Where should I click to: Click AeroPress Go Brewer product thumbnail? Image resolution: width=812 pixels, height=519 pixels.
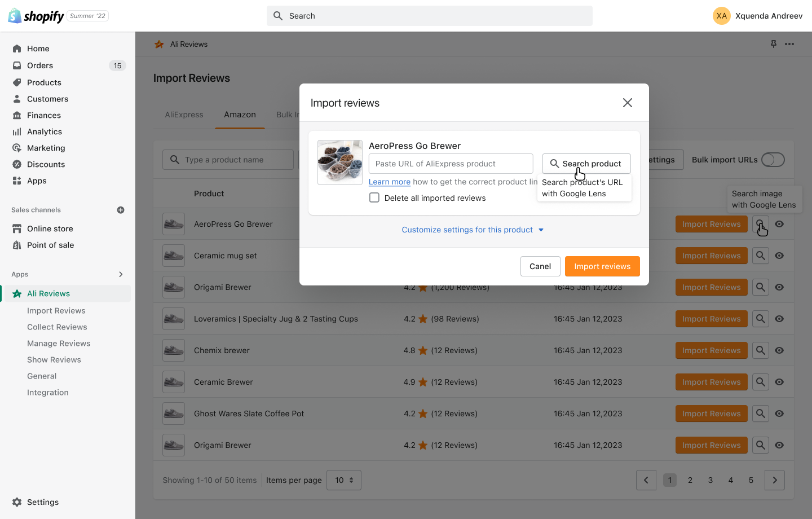click(340, 162)
